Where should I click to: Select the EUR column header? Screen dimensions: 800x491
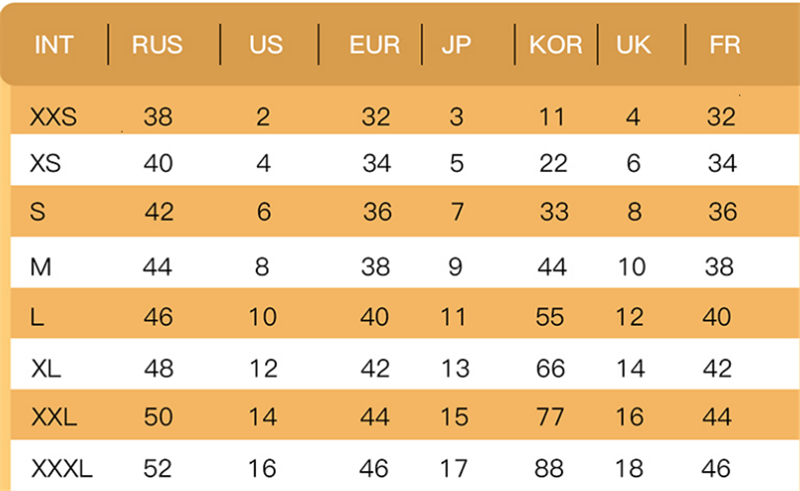coord(375,45)
